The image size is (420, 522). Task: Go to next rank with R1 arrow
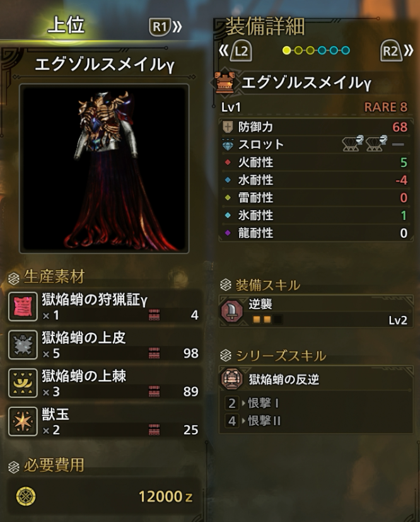(x=165, y=26)
